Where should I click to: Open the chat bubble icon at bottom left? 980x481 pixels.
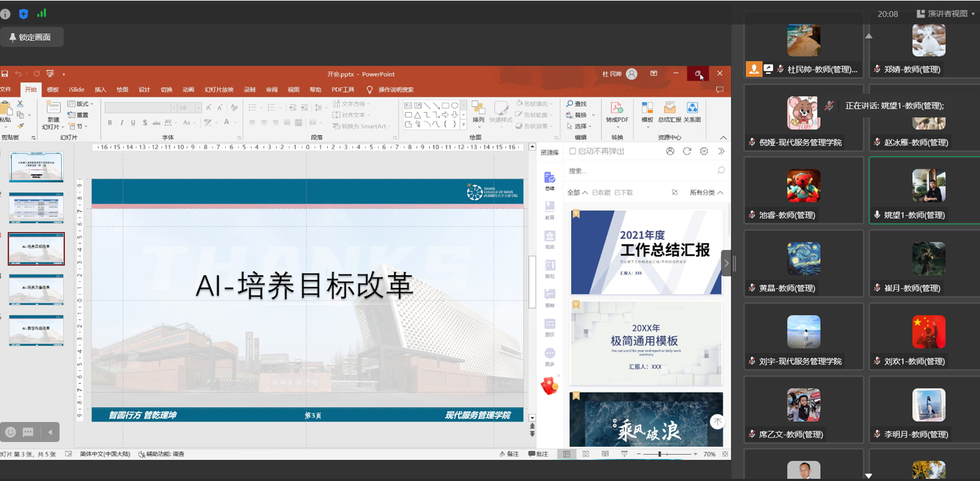coord(28,432)
